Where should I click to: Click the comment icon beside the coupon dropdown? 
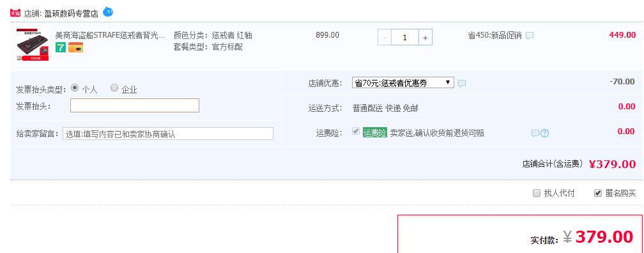(462, 83)
